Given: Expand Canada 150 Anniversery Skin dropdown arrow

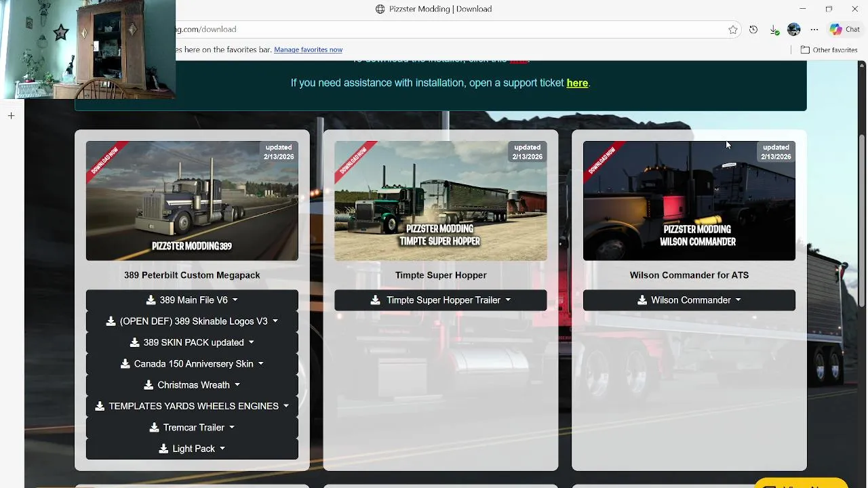Looking at the screenshot, I should 261,363.
